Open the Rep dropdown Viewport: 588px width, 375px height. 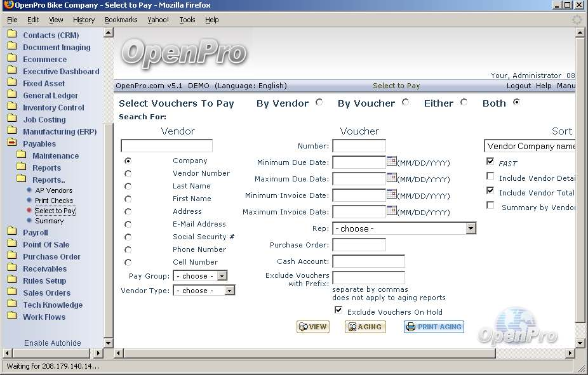(404, 228)
